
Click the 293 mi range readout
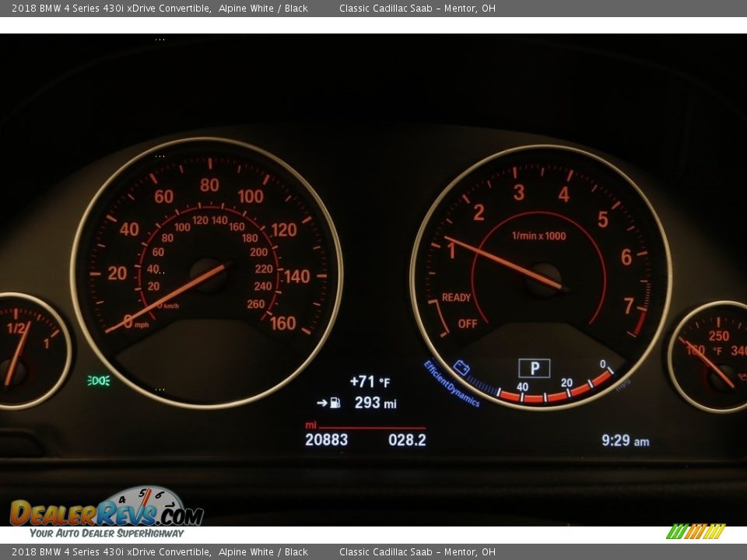375,403
